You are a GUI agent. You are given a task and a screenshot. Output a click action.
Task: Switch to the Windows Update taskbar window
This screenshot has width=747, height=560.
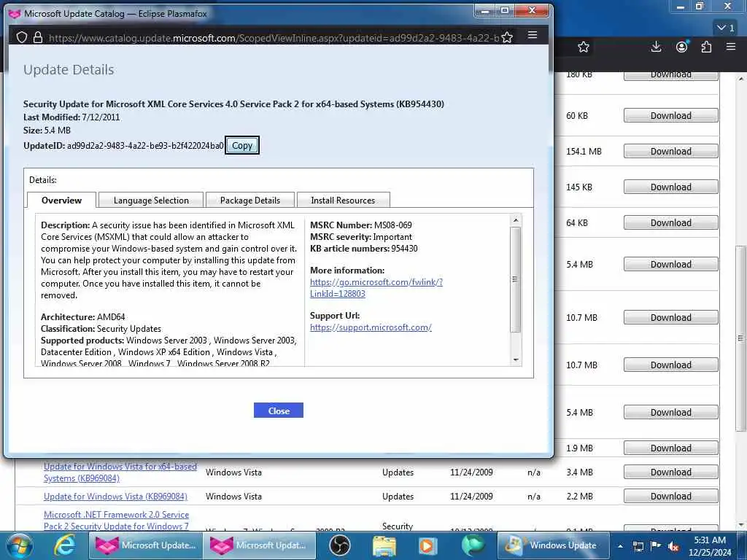[554, 545]
